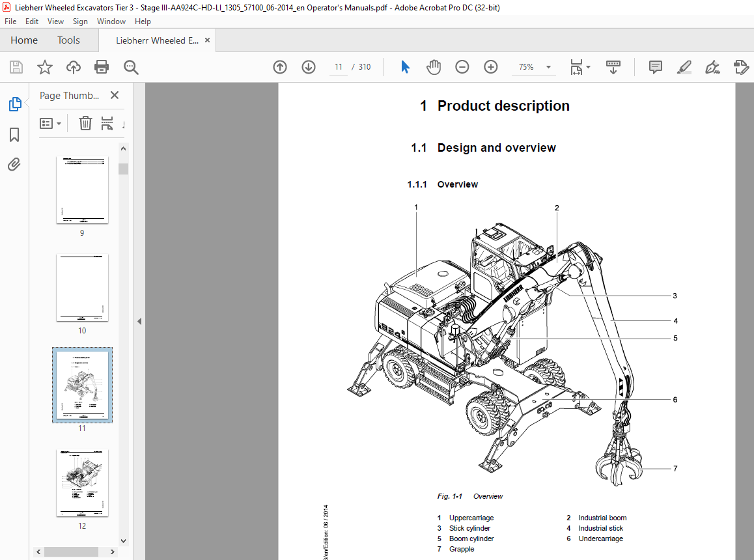Open the zoom level dropdown arrow
Viewport: 754px width, 560px height.
(x=548, y=67)
